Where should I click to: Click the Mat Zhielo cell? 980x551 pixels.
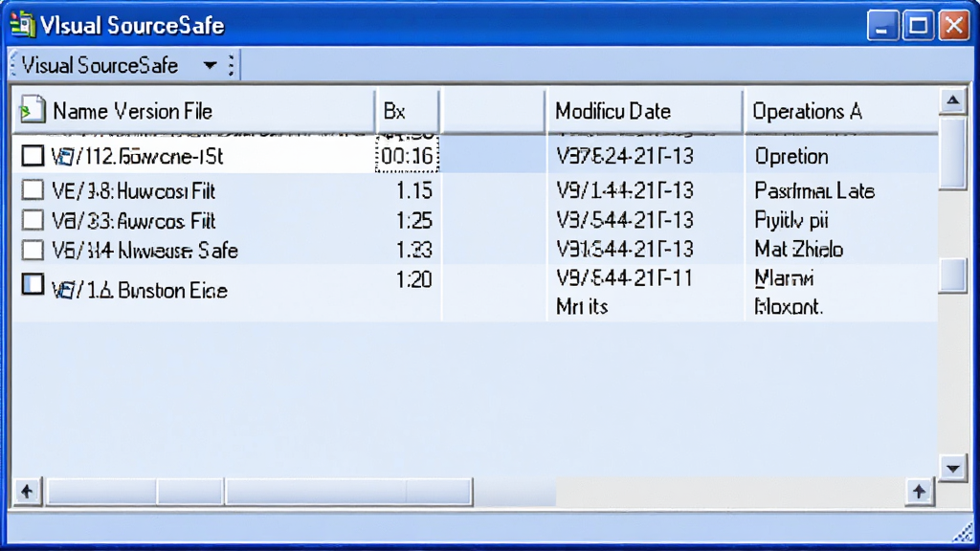click(x=799, y=250)
